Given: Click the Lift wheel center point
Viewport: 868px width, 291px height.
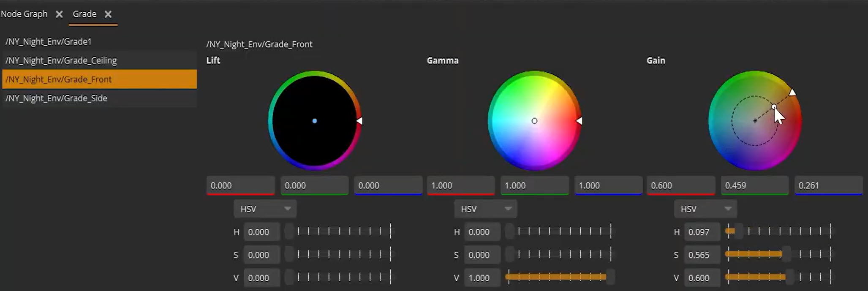Looking at the screenshot, I should coord(315,121).
